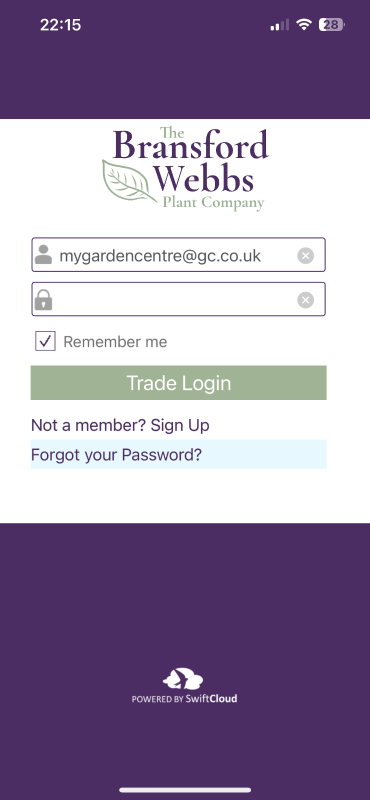Image resolution: width=370 pixels, height=800 pixels.
Task: Tap the clock showing 22:15
Action: pyautogui.click(x=61, y=24)
